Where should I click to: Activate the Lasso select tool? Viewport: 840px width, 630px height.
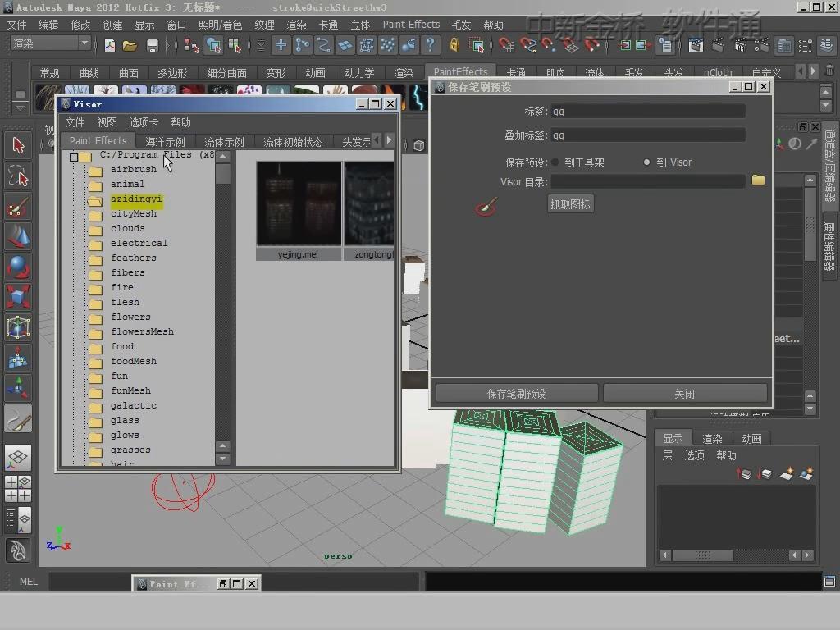[x=18, y=176]
